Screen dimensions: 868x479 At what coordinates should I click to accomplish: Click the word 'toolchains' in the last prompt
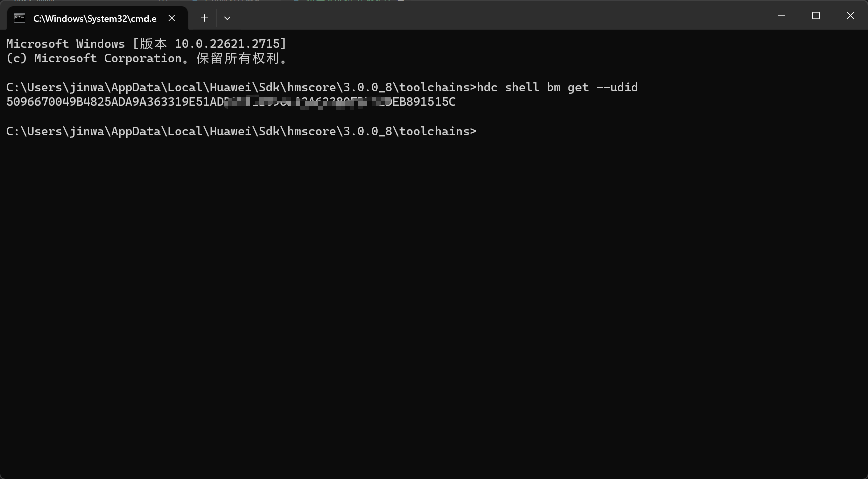(434, 131)
